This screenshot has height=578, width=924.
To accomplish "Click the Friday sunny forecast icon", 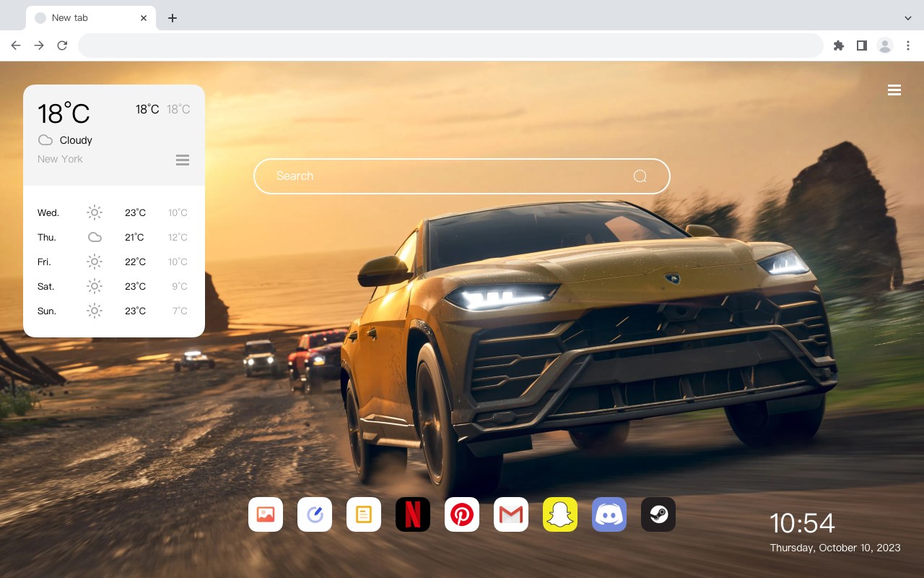I will [95, 262].
